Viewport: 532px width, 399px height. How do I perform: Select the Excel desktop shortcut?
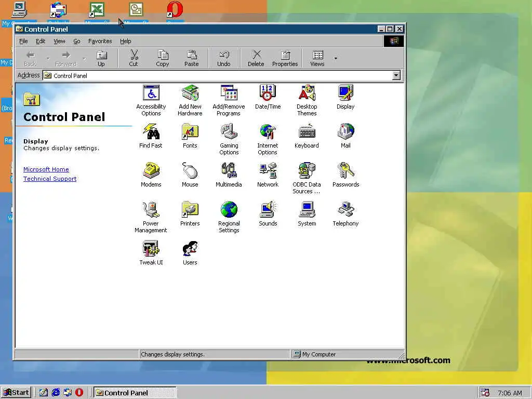coord(97,13)
